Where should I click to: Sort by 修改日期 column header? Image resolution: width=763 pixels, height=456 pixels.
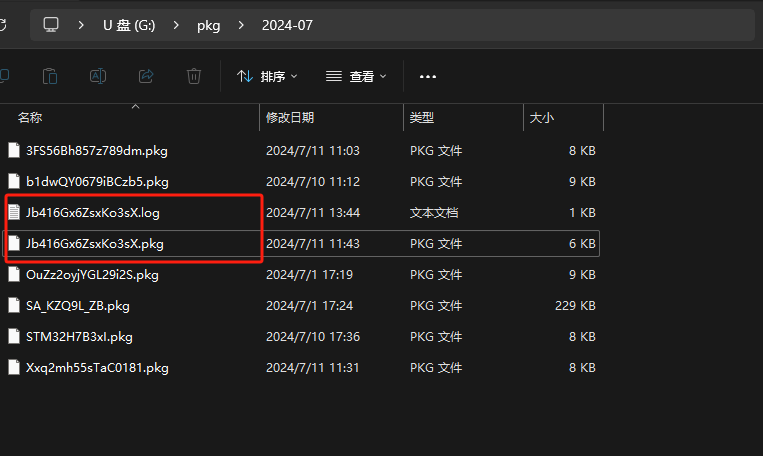pyautogui.click(x=290, y=118)
